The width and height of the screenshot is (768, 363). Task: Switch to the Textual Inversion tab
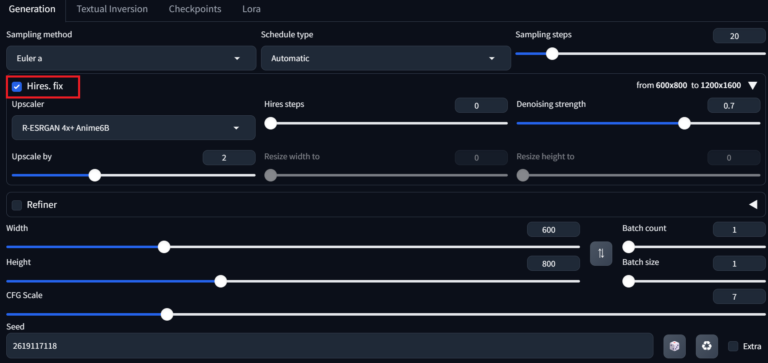(112, 9)
